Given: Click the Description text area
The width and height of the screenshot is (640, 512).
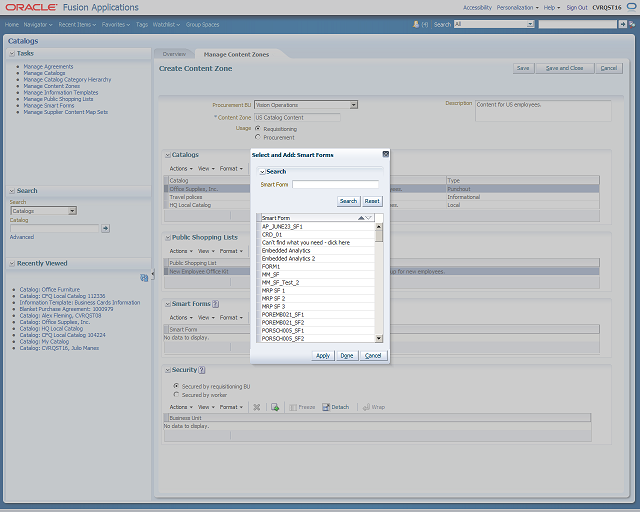Looking at the screenshot, I should 543,111.
